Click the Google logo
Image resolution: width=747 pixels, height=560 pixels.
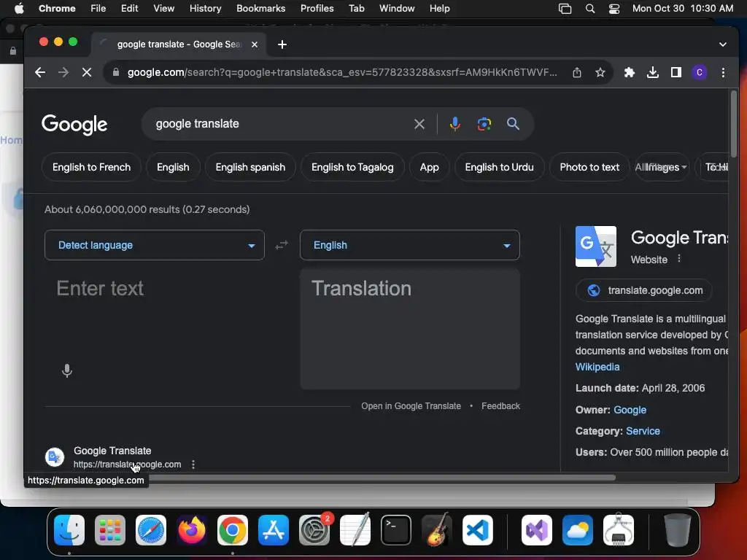point(74,124)
